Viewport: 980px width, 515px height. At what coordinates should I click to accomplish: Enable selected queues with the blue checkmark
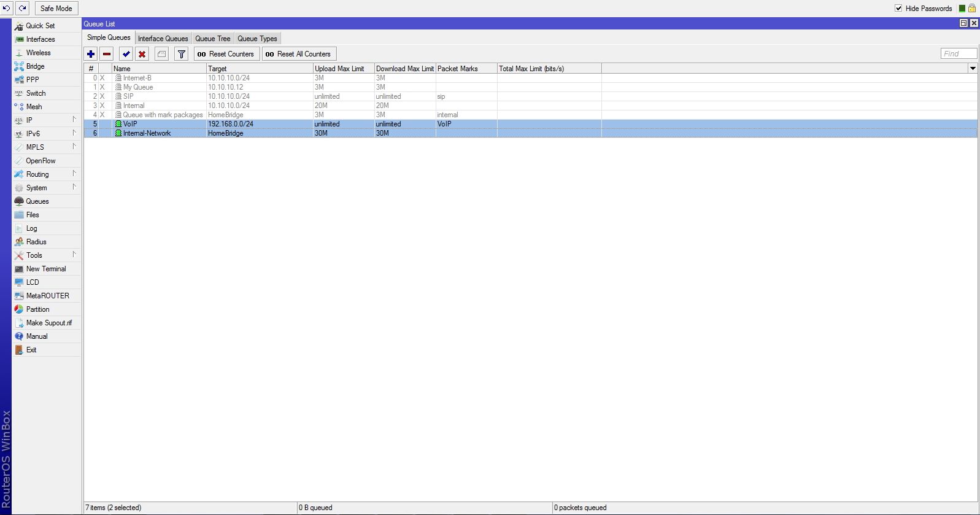(x=126, y=54)
